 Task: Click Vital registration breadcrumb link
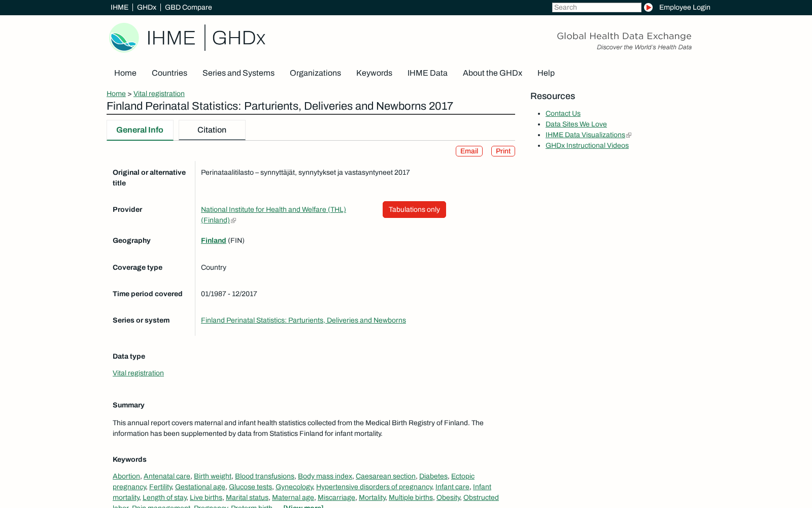pos(159,93)
